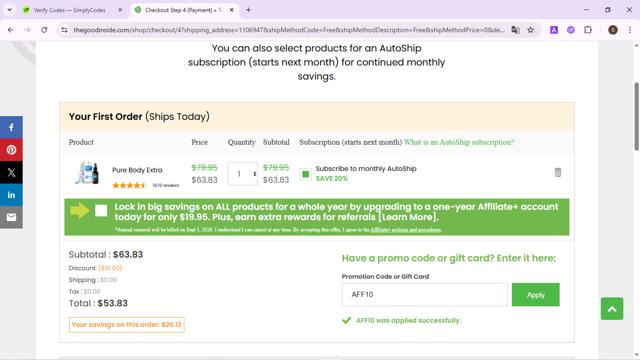The image size is (640, 360).
Task: Click Pure Body Extra product thumbnail
Action: (x=87, y=173)
